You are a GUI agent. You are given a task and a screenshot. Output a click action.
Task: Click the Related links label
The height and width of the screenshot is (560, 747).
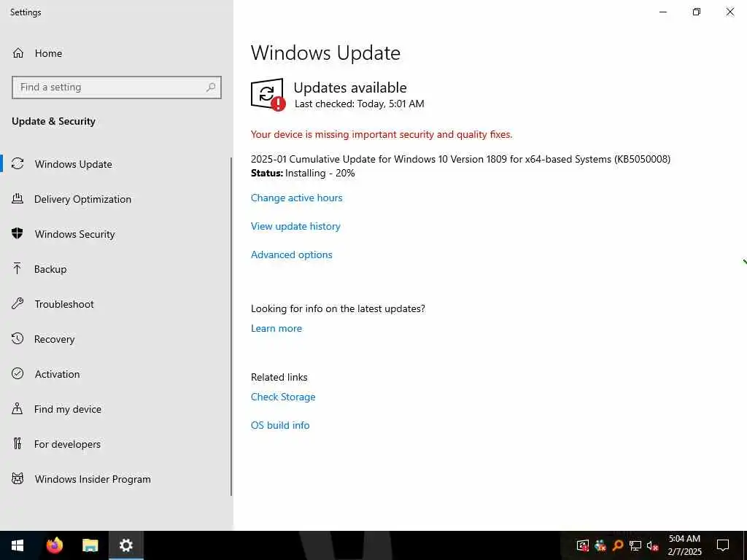point(279,377)
